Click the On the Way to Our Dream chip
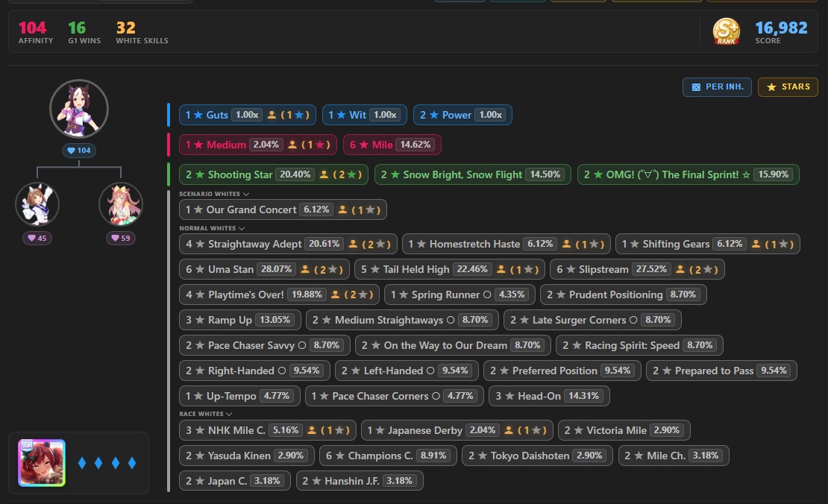Image resolution: width=828 pixels, height=504 pixels. 453,345
